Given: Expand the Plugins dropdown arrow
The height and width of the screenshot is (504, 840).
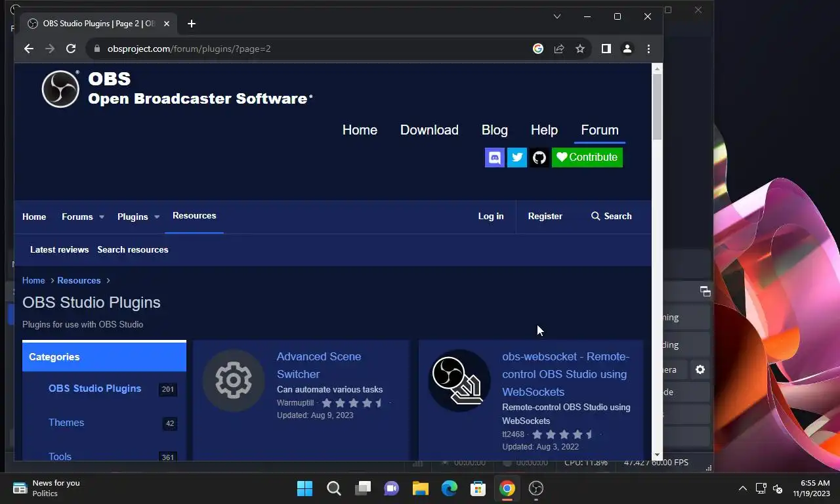Looking at the screenshot, I should 157,217.
